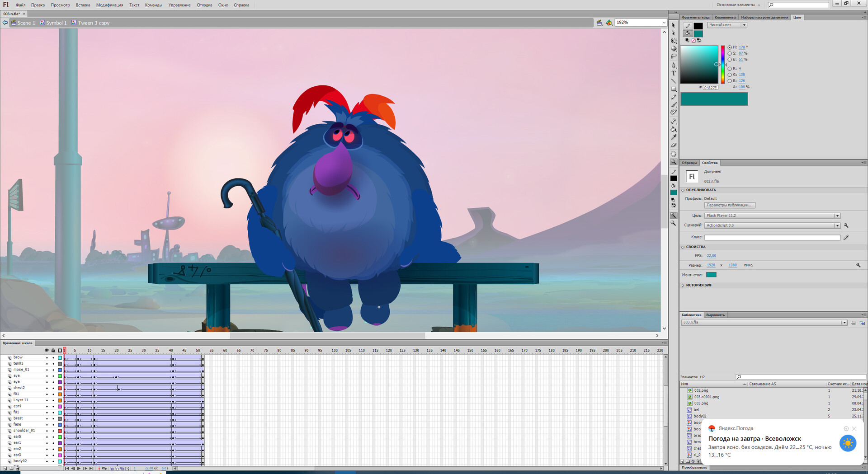Click the width value 1920
This screenshot has height=474, width=868.
click(711, 265)
